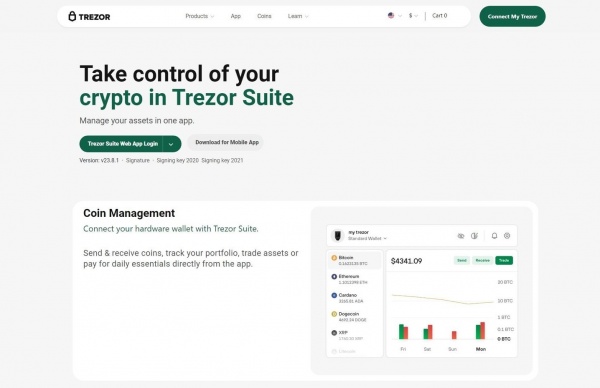
Task: Open the Standard Wallet dropdown
Action: 367,238
